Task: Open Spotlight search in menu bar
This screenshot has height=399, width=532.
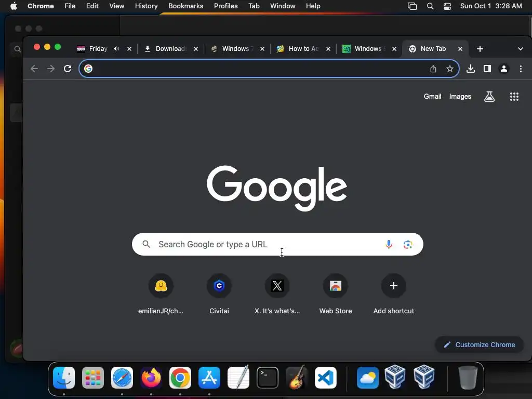Action: (x=430, y=6)
